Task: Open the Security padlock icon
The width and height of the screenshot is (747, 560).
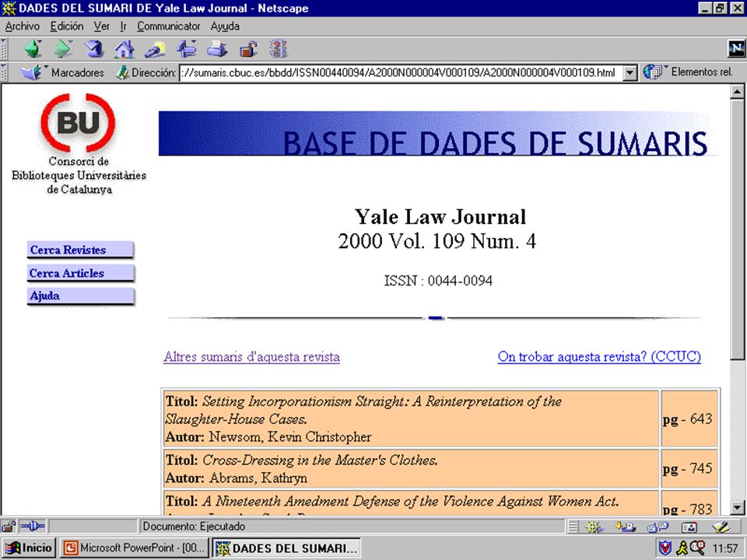Action: 248,49
